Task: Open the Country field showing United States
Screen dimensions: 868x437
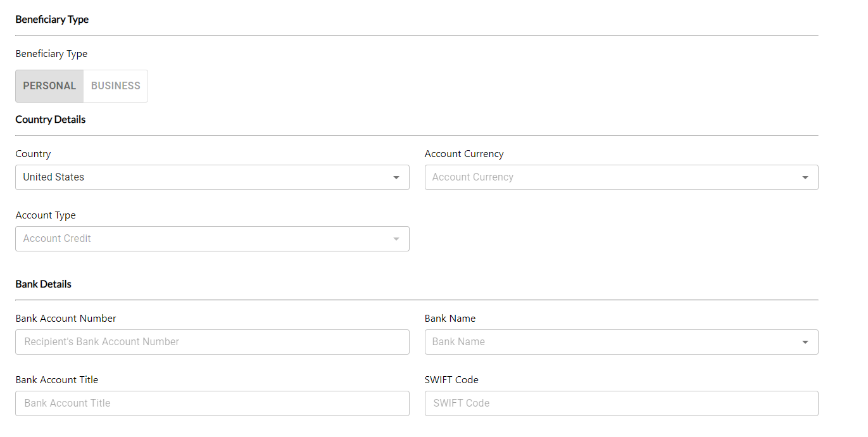Action: [203, 177]
